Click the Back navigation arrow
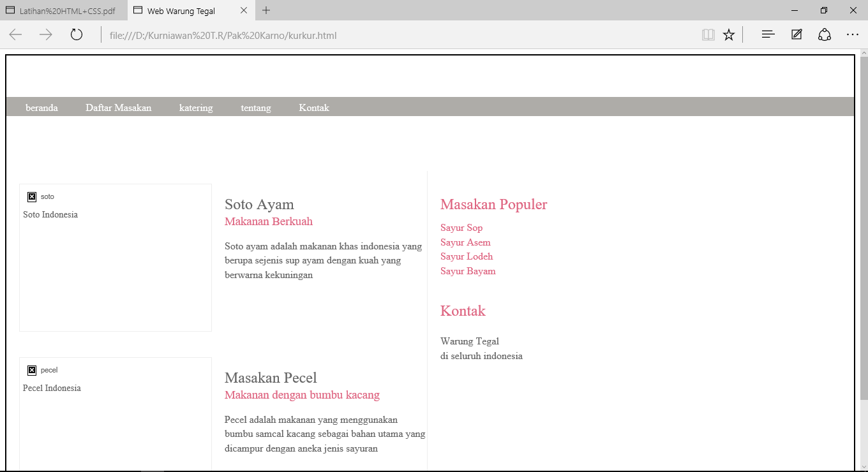The width and height of the screenshot is (868, 472). coord(15,34)
